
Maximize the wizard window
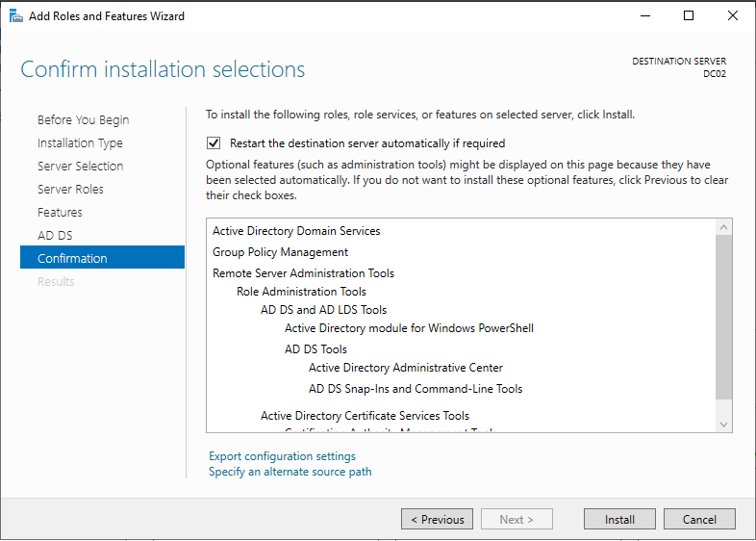[x=689, y=15]
